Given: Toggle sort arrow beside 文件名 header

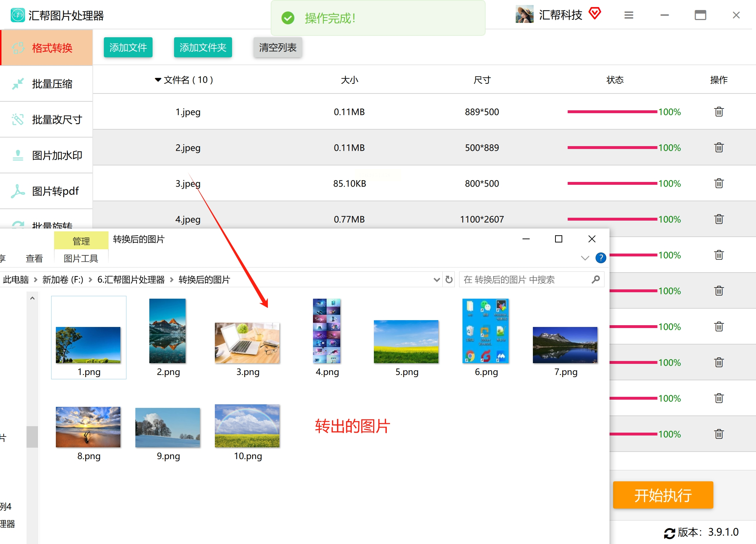Looking at the screenshot, I should coord(158,80).
